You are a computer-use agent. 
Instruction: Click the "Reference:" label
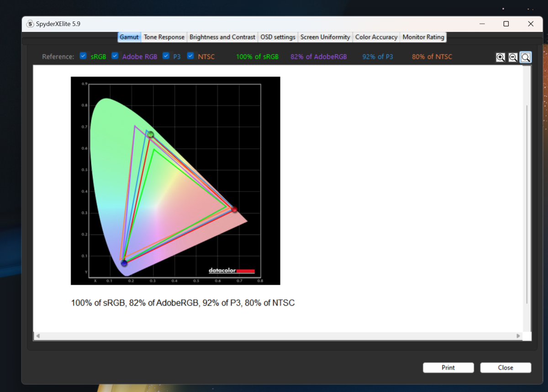coord(58,57)
